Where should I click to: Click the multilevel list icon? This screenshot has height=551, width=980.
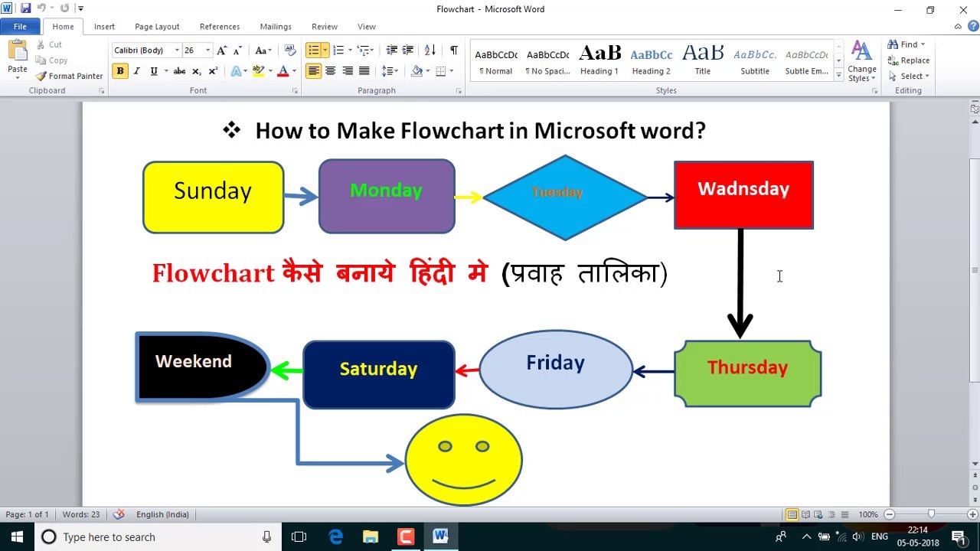364,51
